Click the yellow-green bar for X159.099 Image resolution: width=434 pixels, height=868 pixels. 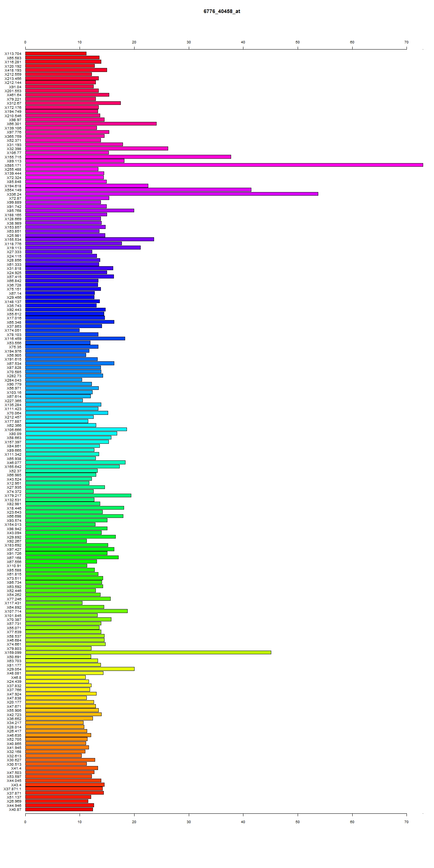pyautogui.click(x=148, y=652)
